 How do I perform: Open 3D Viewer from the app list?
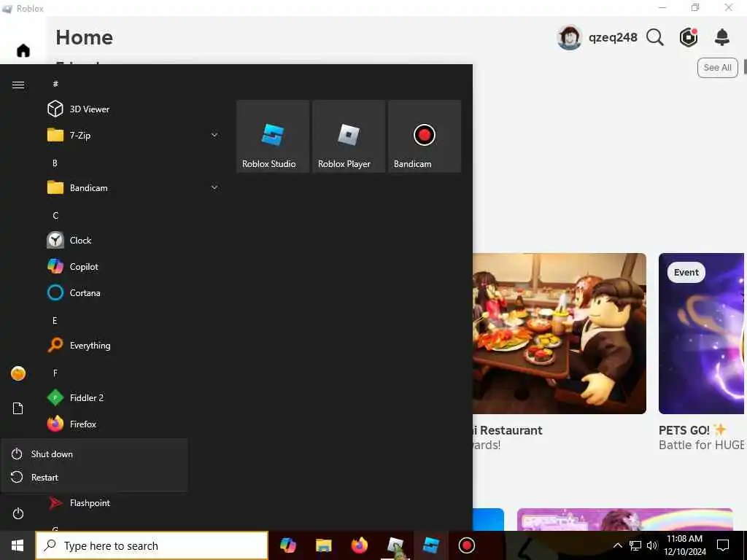click(133, 109)
